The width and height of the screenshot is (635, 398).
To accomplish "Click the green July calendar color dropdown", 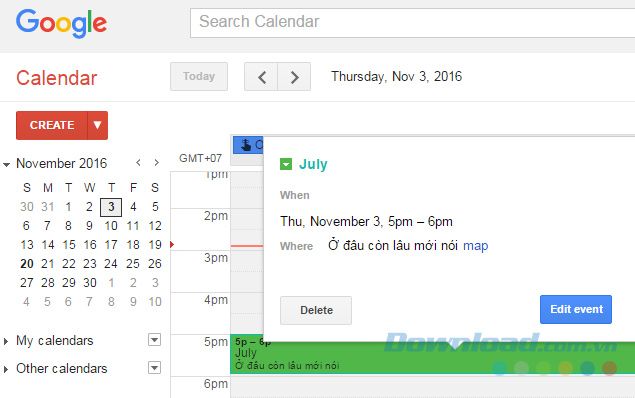I will 286,164.
